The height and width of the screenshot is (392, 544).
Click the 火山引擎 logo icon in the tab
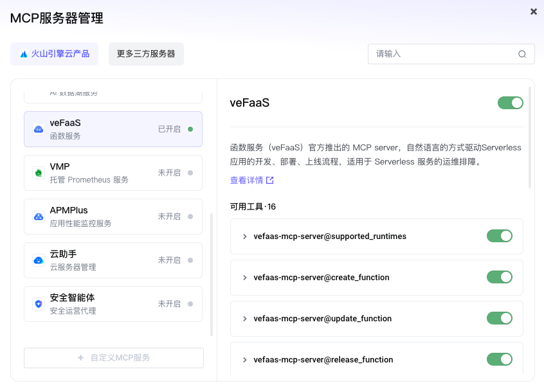[x=24, y=54]
